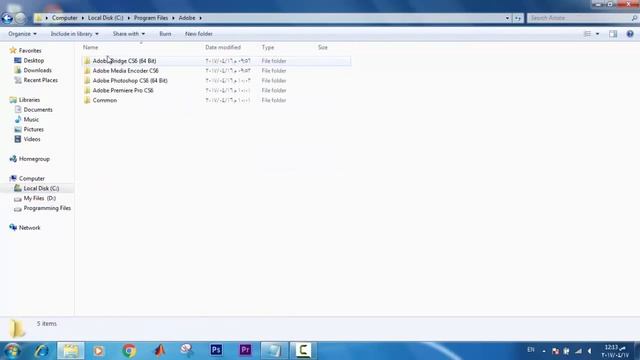Open Photoshop from the taskbar
Screen dimensions: 640x360
point(216,350)
